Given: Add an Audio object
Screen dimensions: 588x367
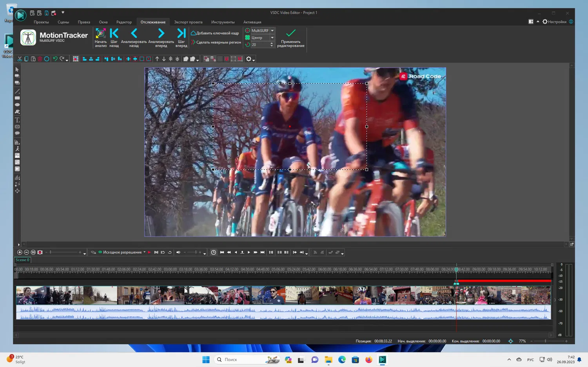Looking at the screenshot, I should pos(17,162).
